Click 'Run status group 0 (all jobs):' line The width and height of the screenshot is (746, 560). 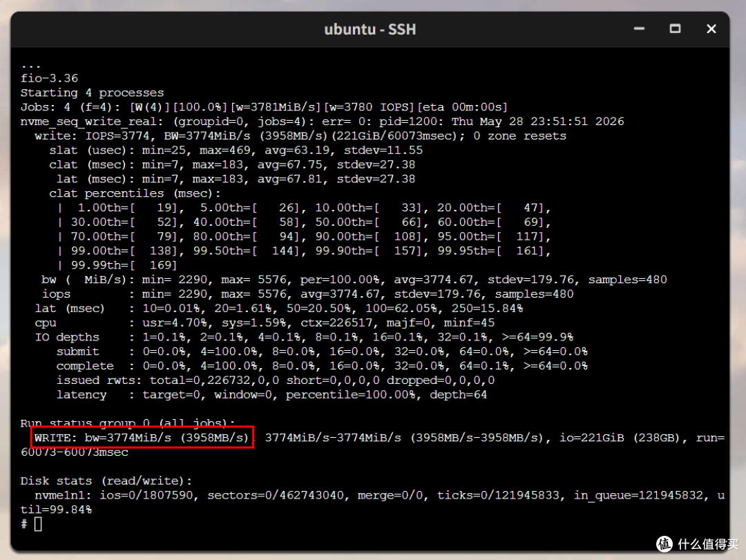pyautogui.click(x=128, y=423)
